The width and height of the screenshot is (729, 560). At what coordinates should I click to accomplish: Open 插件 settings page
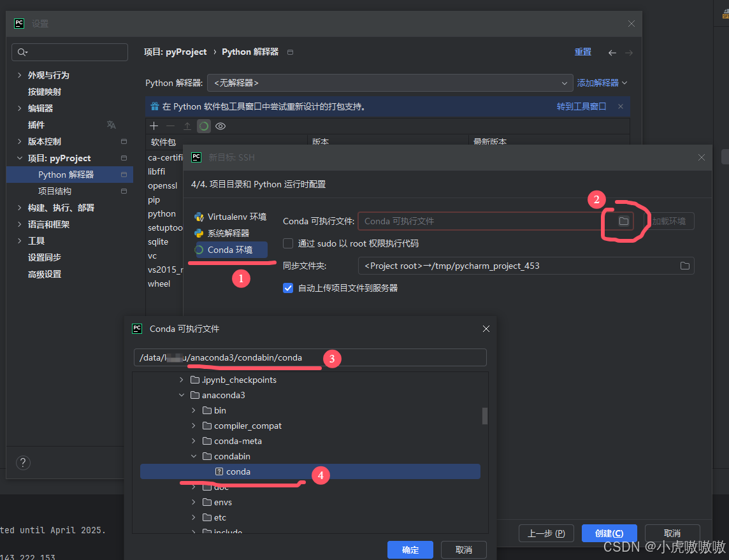pyautogui.click(x=36, y=124)
